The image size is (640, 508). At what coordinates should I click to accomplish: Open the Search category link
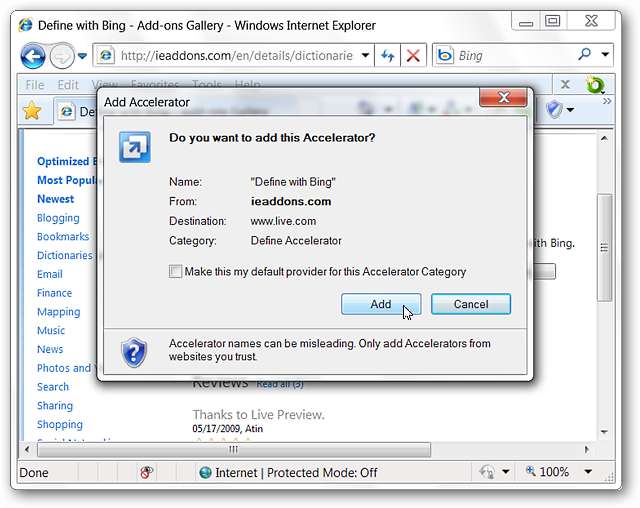[53, 387]
